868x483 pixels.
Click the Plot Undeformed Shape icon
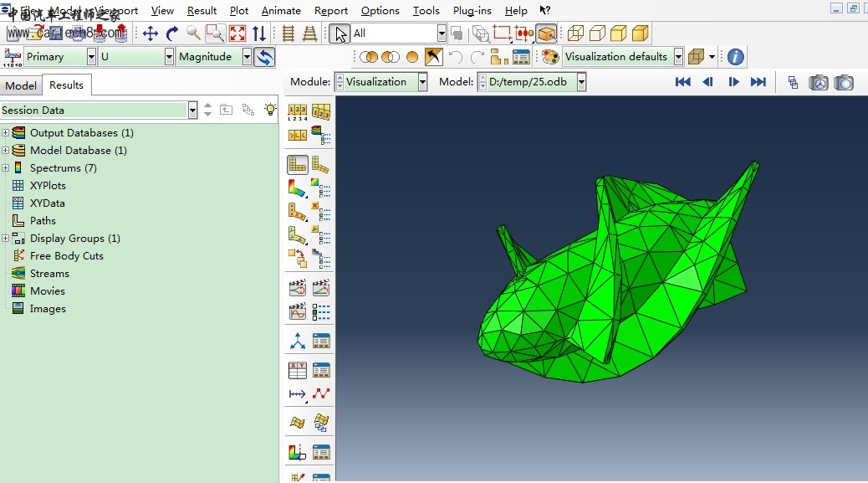[x=298, y=165]
